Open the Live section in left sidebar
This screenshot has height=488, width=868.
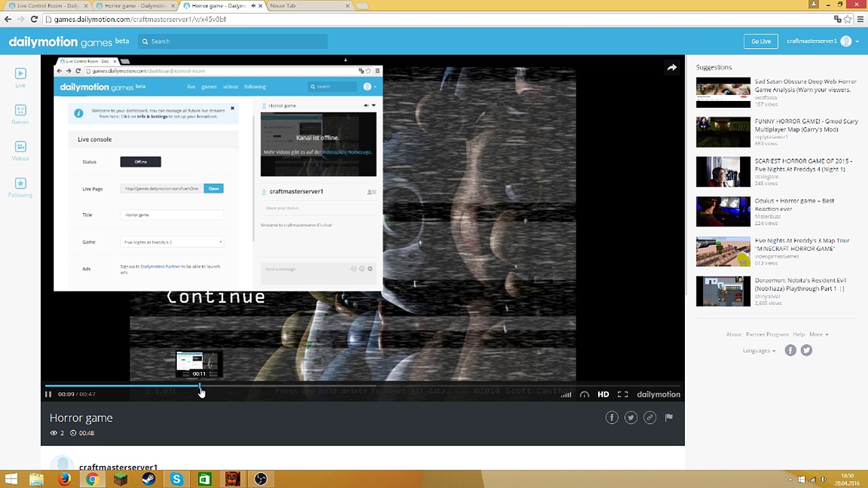[x=20, y=77]
